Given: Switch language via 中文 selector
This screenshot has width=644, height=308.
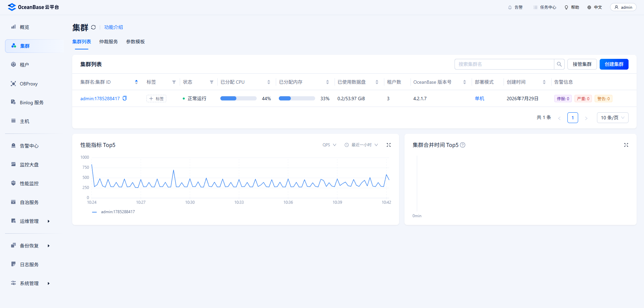Looking at the screenshot, I should [595, 7].
